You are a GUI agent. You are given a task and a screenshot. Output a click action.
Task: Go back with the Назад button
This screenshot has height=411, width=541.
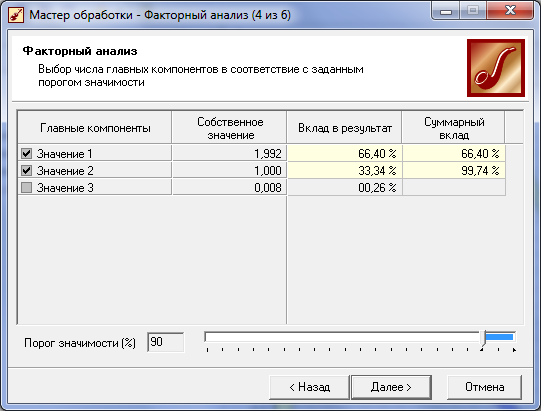[x=309, y=387]
